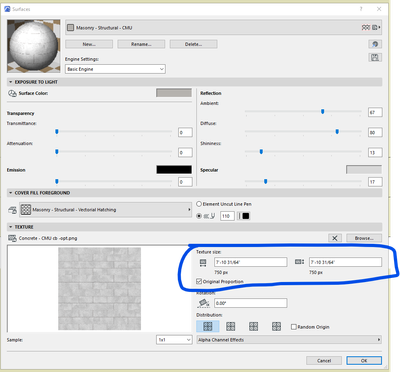400x372 pixels.
Task: Adjust the Emission slider handle
Action: 57,181
